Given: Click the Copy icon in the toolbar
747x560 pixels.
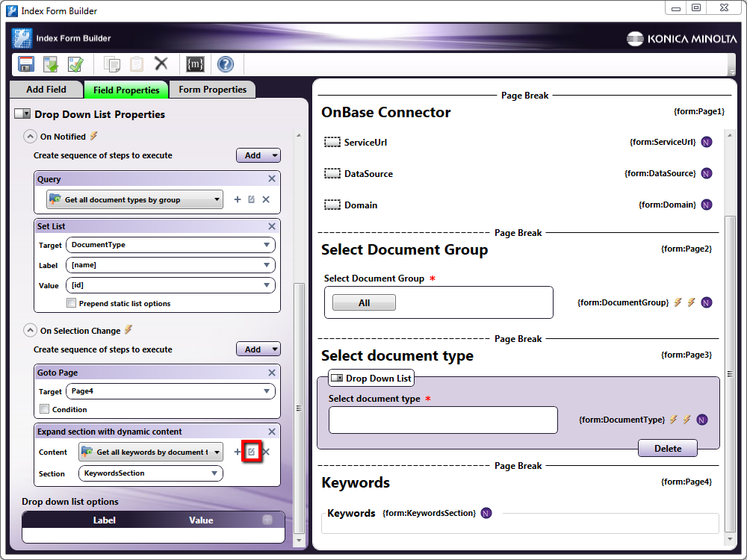Looking at the screenshot, I should click(x=112, y=64).
